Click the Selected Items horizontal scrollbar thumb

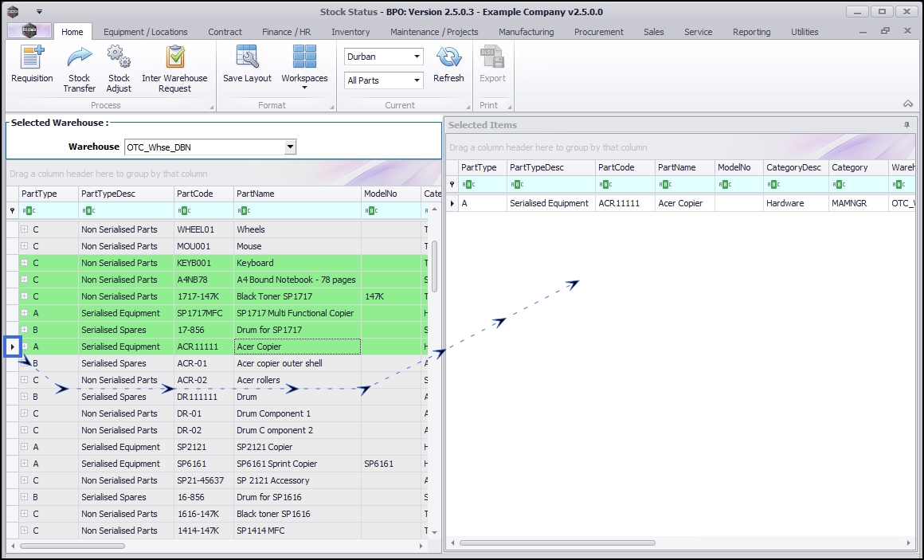[x=558, y=543]
